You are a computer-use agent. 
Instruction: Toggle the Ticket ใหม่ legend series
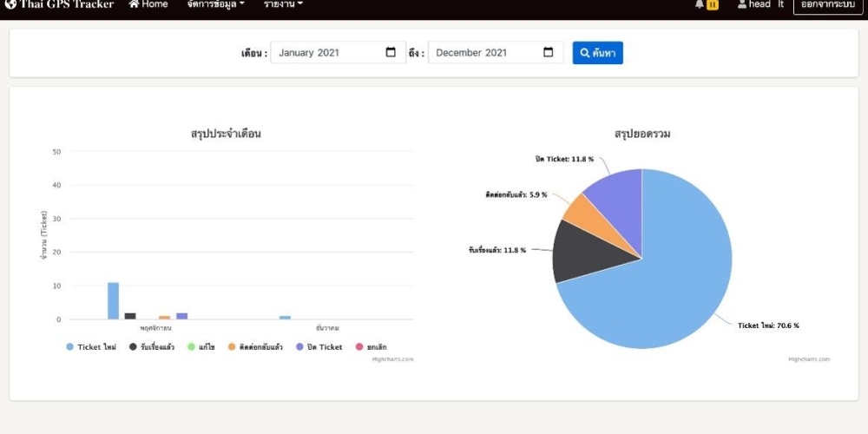coord(91,347)
